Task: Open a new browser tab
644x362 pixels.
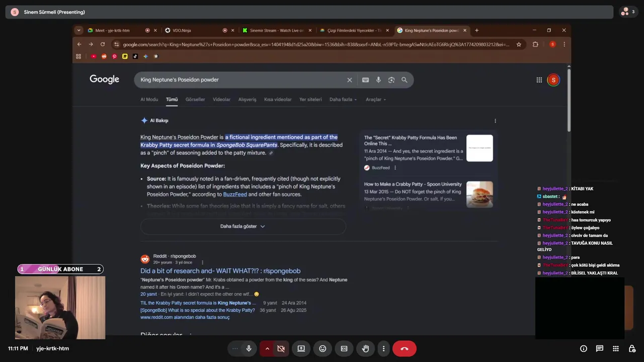Action: (476, 30)
